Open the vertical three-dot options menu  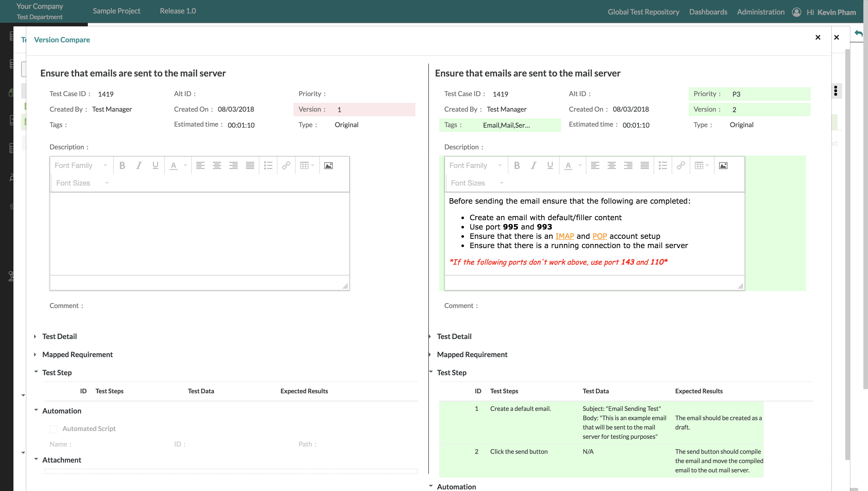pyautogui.click(x=836, y=91)
